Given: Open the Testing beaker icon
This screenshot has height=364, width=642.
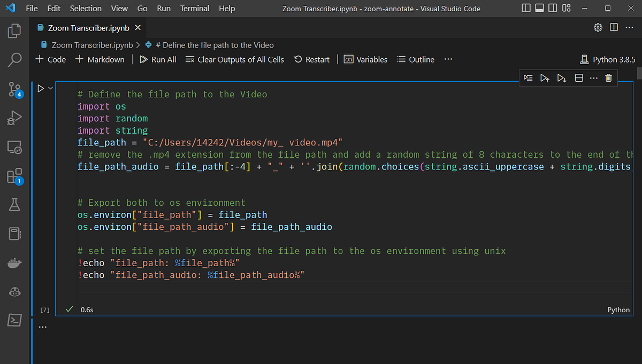Looking at the screenshot, I should click(x=14, y=205).
